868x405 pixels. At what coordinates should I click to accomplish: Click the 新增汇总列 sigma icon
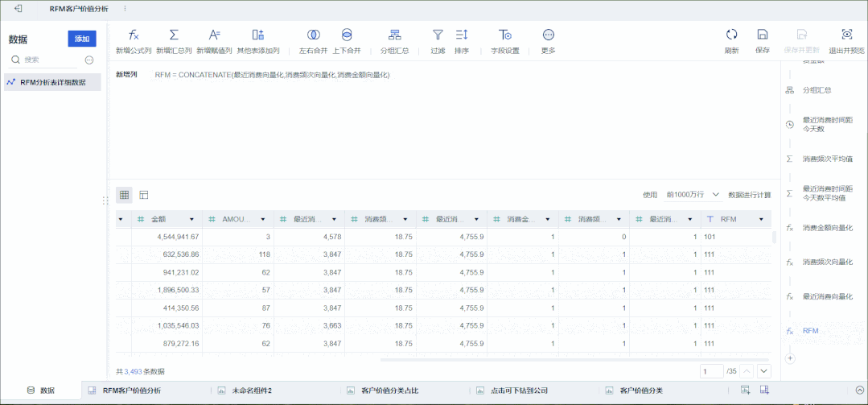click(174, 35)
